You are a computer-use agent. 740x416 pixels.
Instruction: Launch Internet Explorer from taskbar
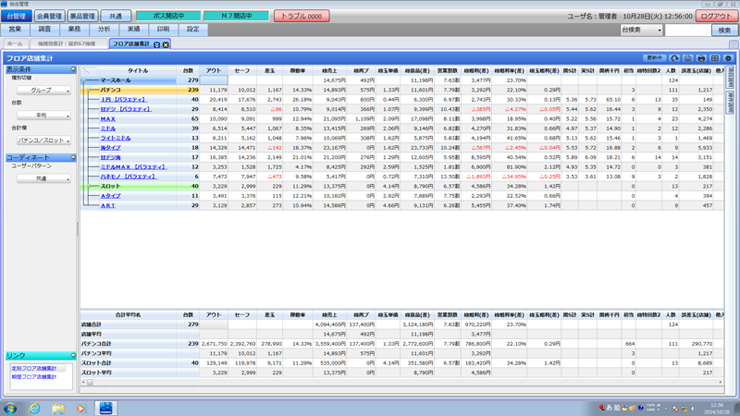click(34, 408)
